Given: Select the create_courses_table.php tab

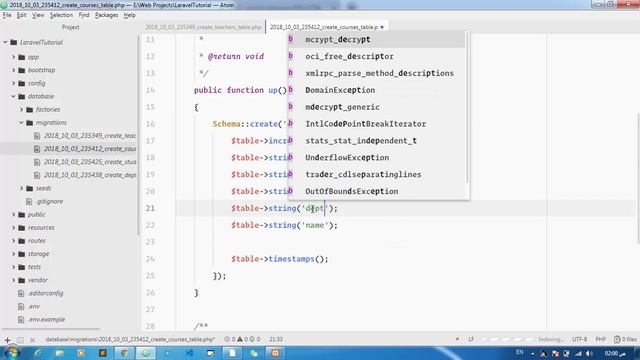Looking at the screenshot, I should pyautogui.click(x=324, y=27).
